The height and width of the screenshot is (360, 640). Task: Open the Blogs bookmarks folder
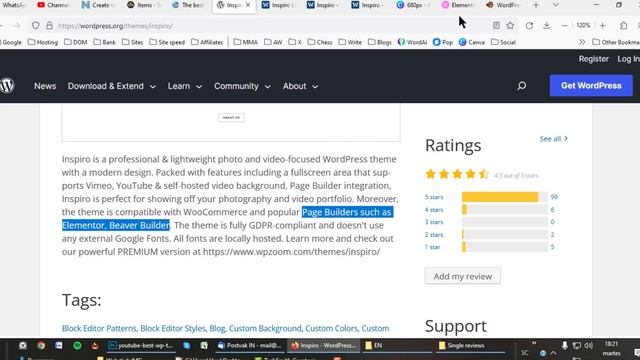point(380,42)
